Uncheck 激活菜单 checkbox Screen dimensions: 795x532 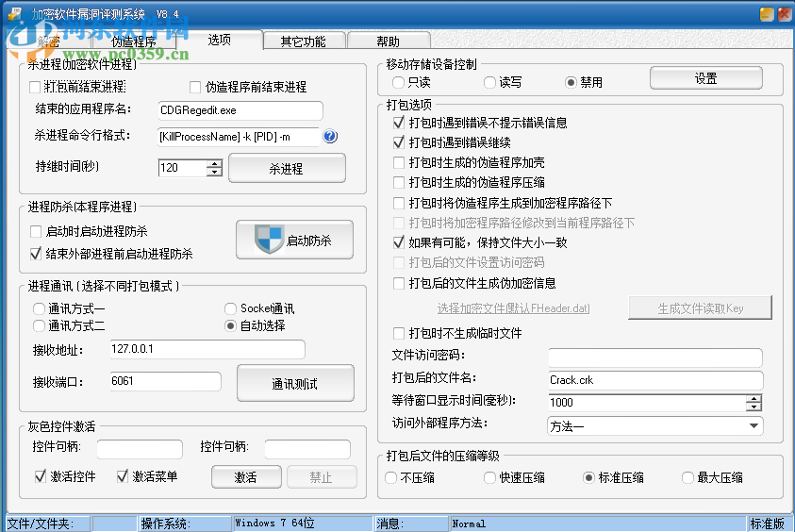[123, 476]
